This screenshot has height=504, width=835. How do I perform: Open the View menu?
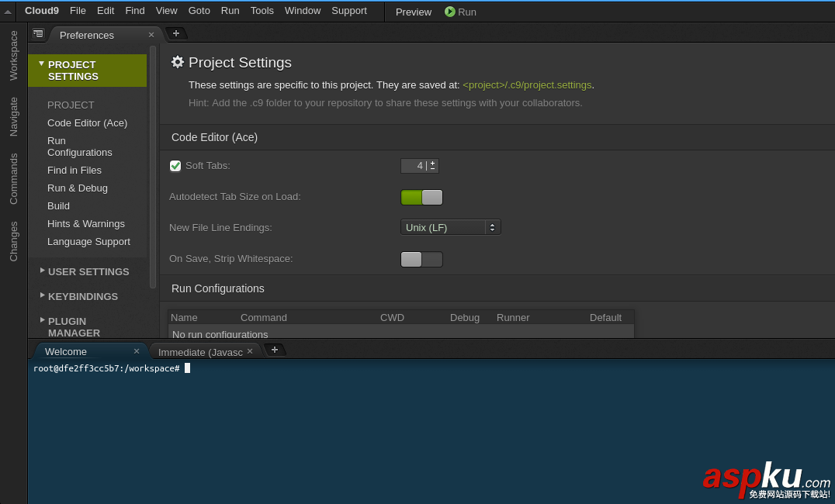click(x=166, y=11)
